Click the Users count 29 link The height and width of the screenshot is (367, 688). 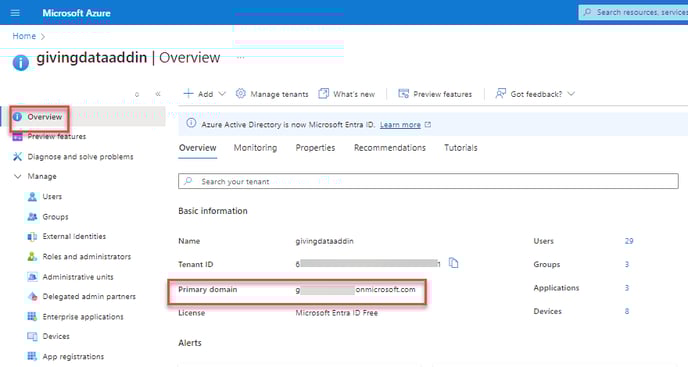point(629,241)
